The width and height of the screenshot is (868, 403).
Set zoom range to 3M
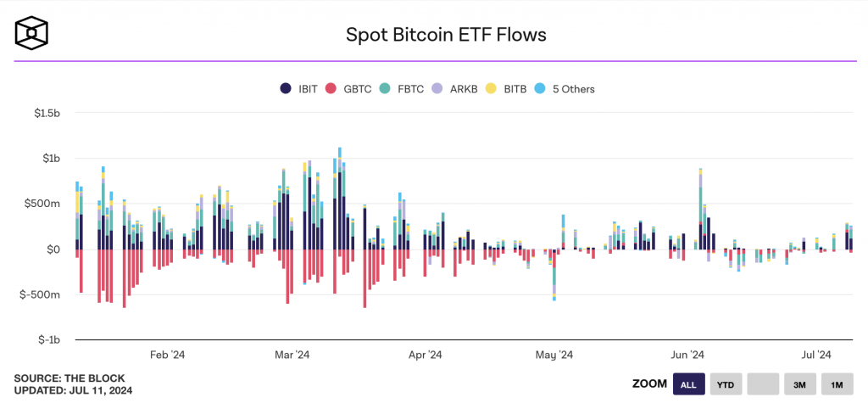point(799,384)
